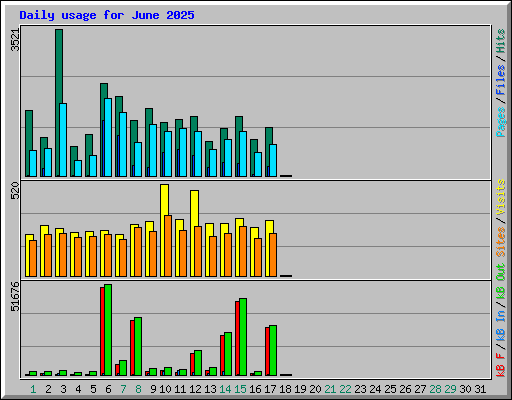Click day label 5 on the x-axis
This screenshot has width=512, height=400.
(x=93, y=389)
